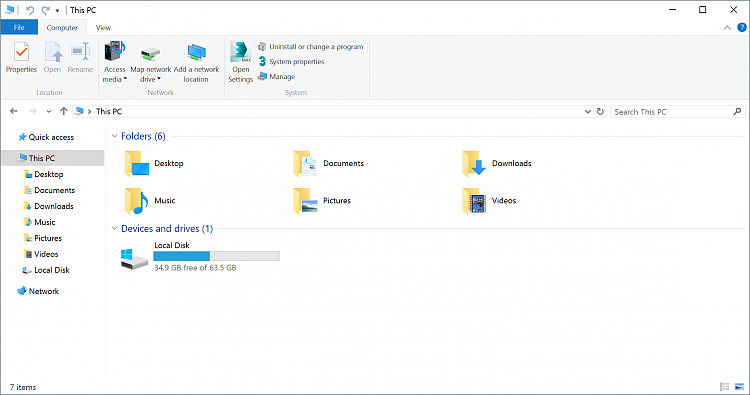Switch to large icons view in status bar
The height and width of the screenshot is (395, 750).
(x=739, y=386)
